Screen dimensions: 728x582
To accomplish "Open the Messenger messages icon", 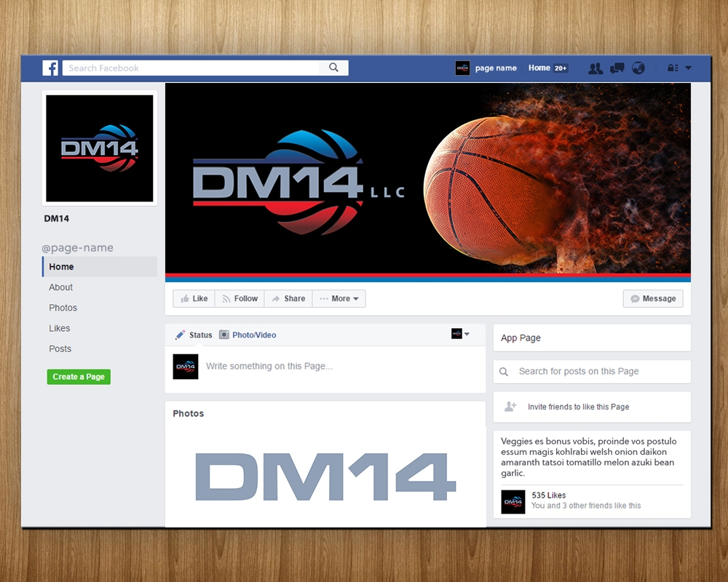I will [x=617, y=68].
